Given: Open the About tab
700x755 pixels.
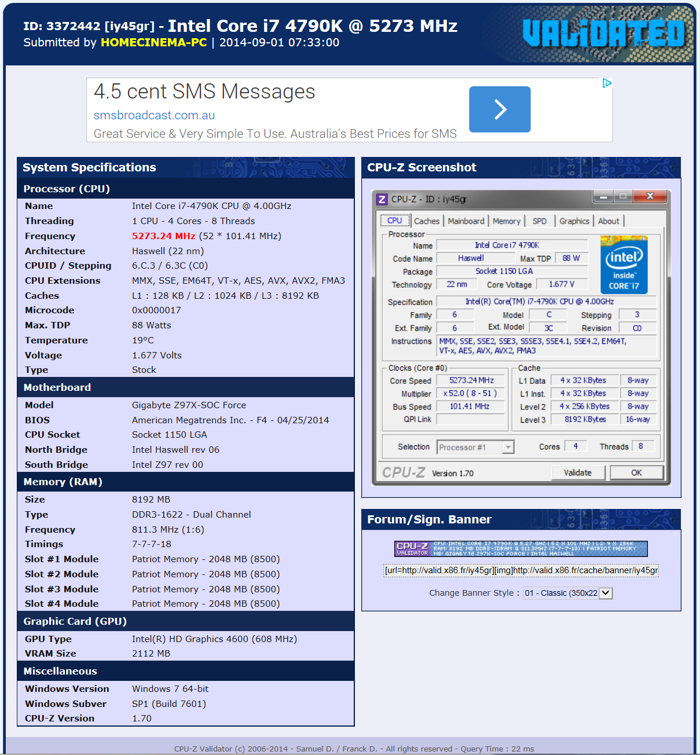Looking at the screenshot, I should click(x=609, y=221).
